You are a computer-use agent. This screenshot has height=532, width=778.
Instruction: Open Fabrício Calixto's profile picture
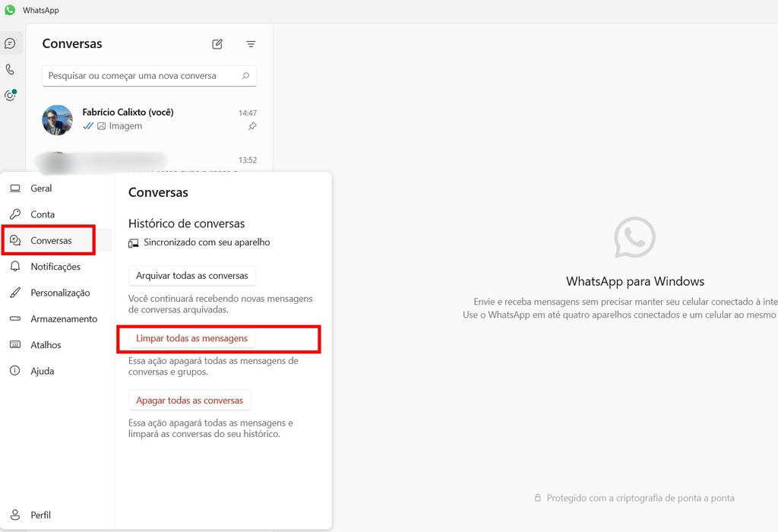[x=57, y=120]
